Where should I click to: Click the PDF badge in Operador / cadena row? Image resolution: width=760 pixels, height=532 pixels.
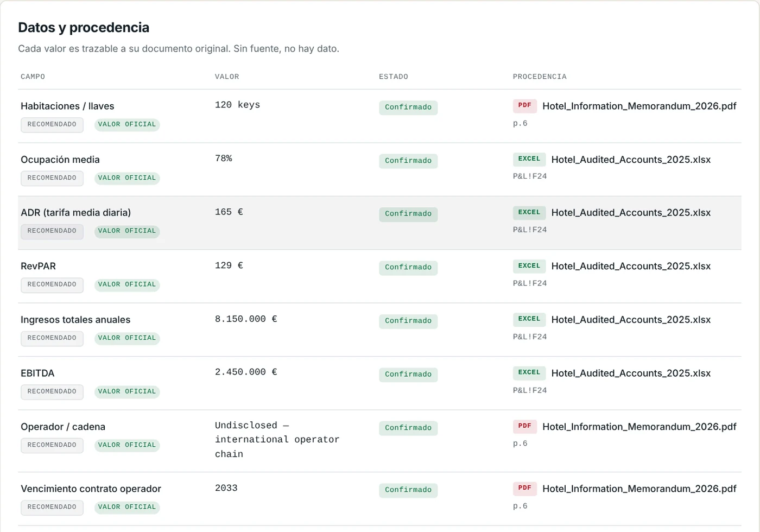524,426
